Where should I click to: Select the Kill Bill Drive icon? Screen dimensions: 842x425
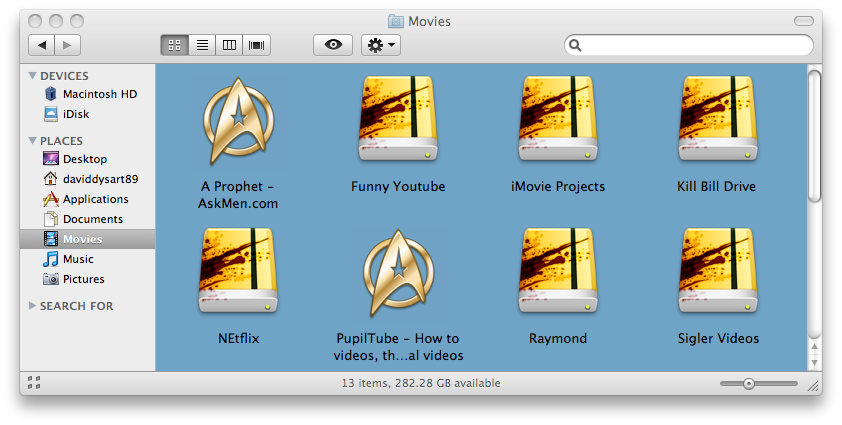[x=718, y=119]
